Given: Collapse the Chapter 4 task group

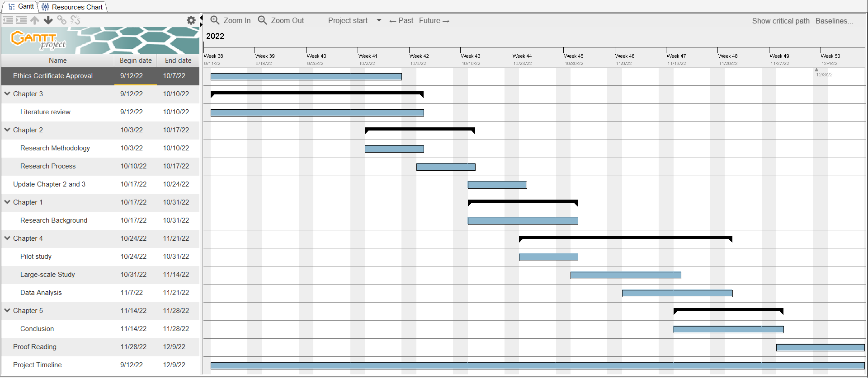Looking at the screenshot, I should (7, 238).
